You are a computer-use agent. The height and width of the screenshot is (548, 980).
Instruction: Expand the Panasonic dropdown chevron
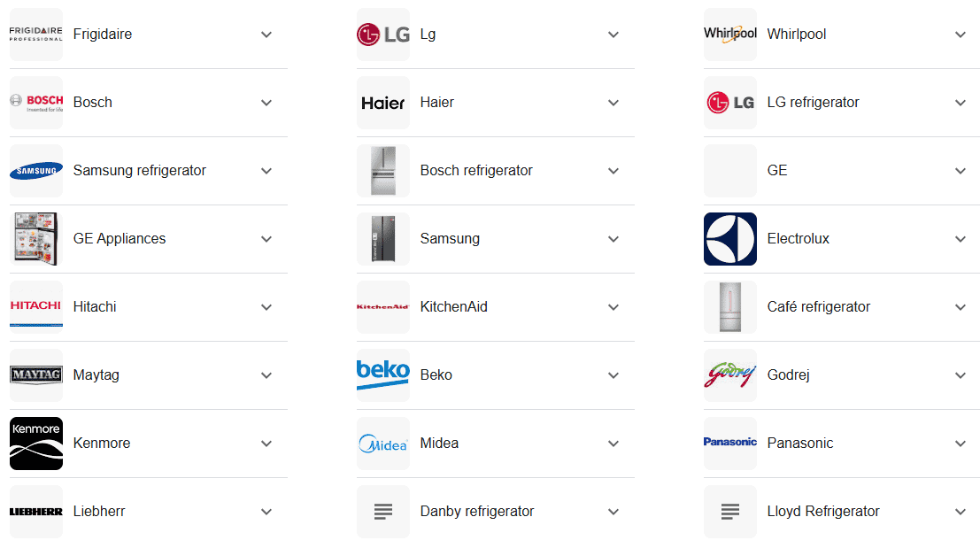(x=960, y=443)
